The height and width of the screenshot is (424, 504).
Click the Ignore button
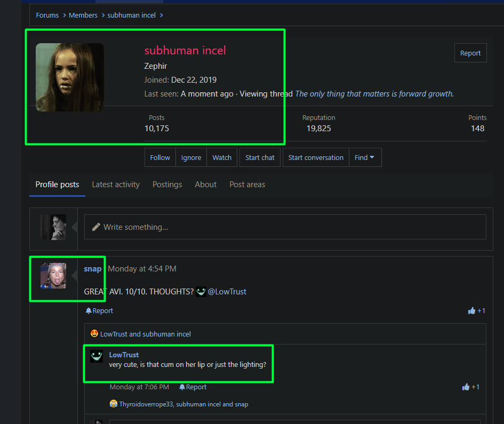tap(191, 157)
